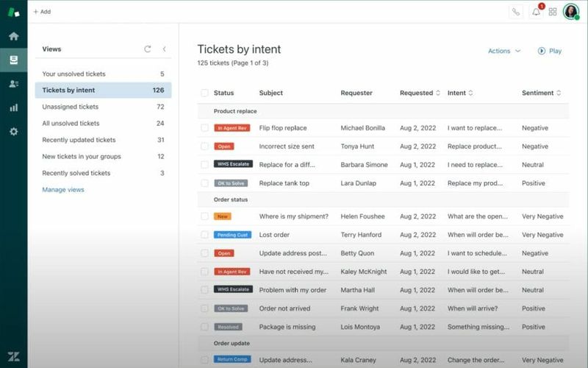
Task: Click requester Tonya Hunt
Action: 357,146
